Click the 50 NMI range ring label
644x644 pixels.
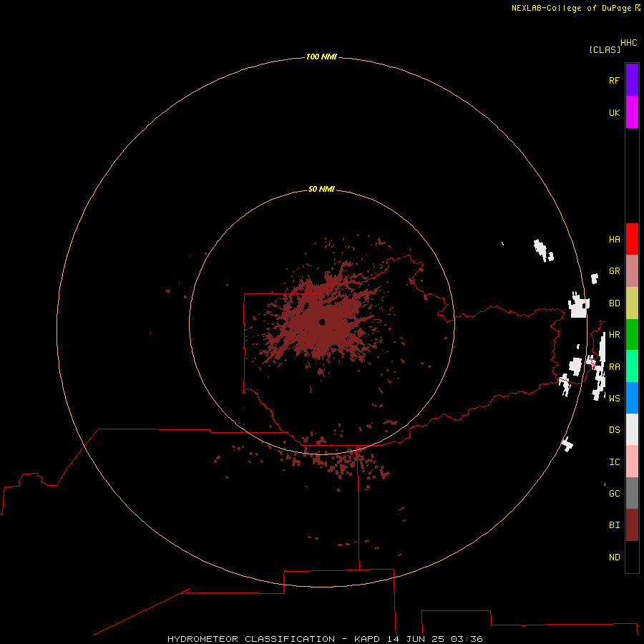coord(321,189)
